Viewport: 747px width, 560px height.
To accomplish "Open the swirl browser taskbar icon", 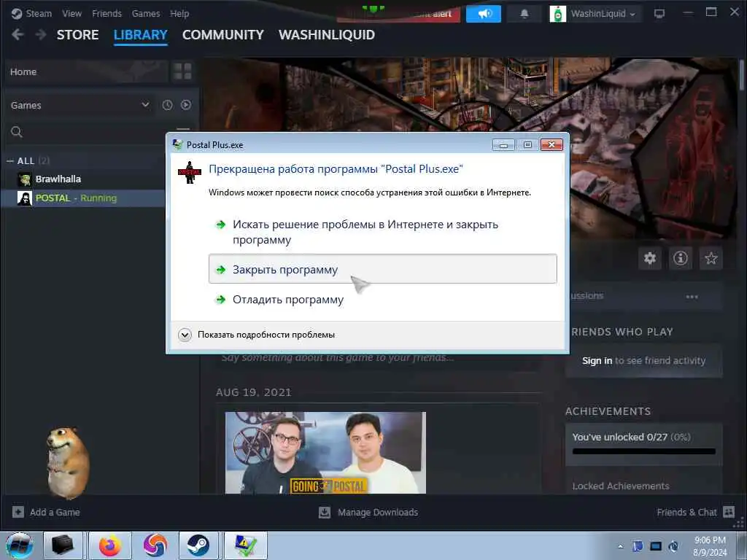I will tap(155, 545).
